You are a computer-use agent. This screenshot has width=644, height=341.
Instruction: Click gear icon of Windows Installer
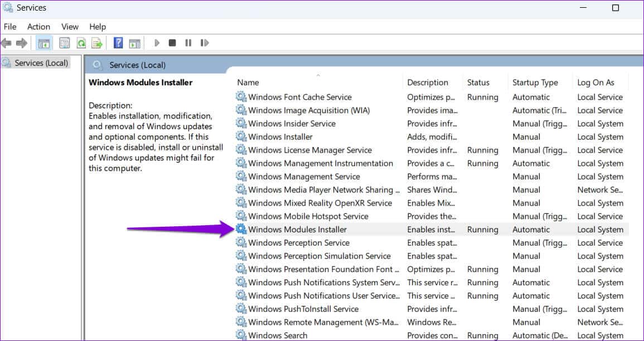coord(241,137)
